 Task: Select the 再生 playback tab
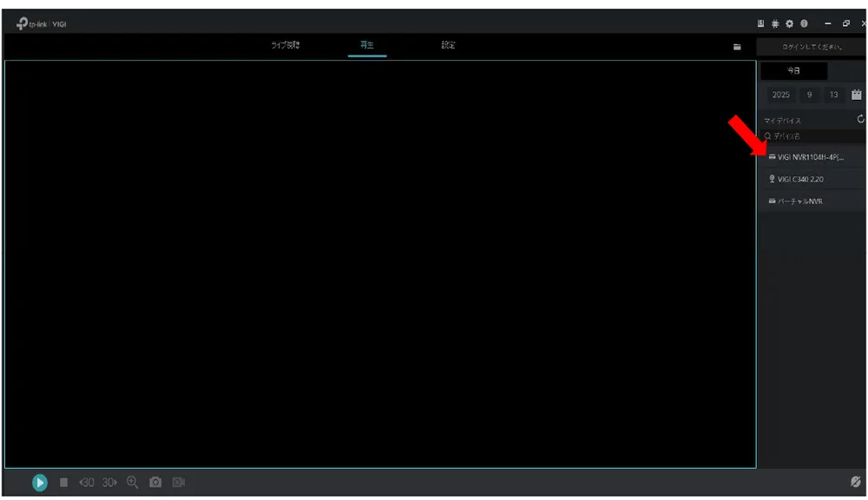coord(367,45)
